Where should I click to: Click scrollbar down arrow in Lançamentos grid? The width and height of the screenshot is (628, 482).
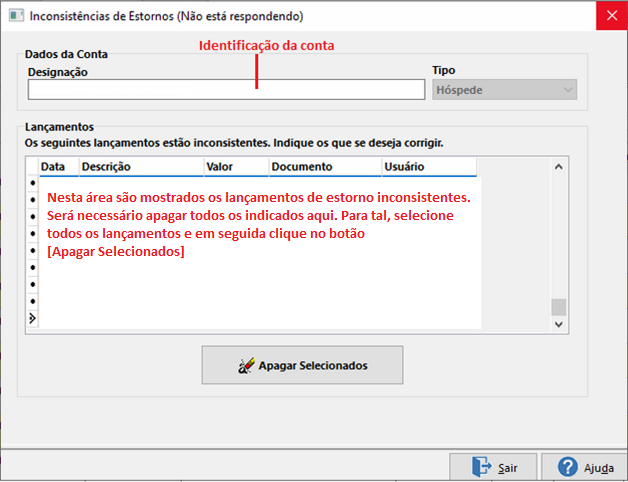coord(559,324)
